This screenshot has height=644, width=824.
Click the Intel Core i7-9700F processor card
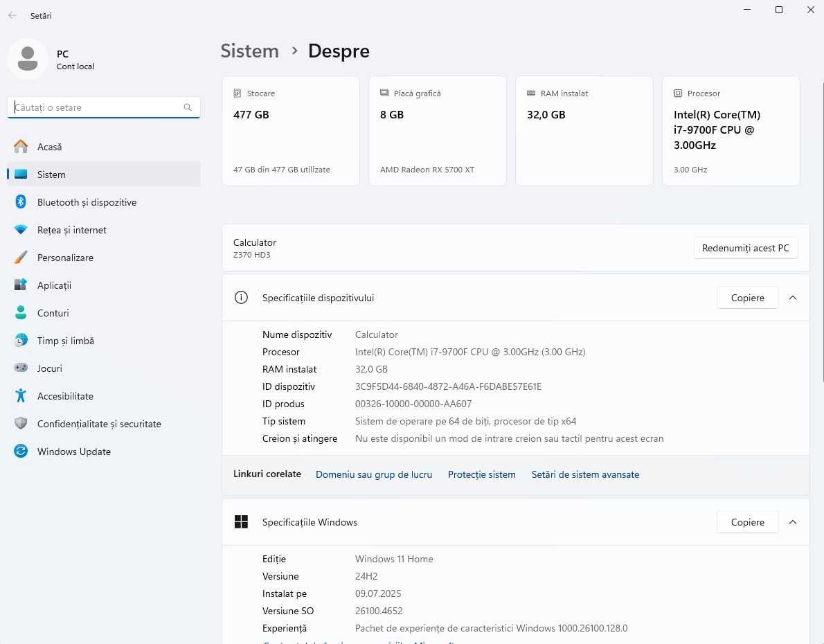coord(731,131)
